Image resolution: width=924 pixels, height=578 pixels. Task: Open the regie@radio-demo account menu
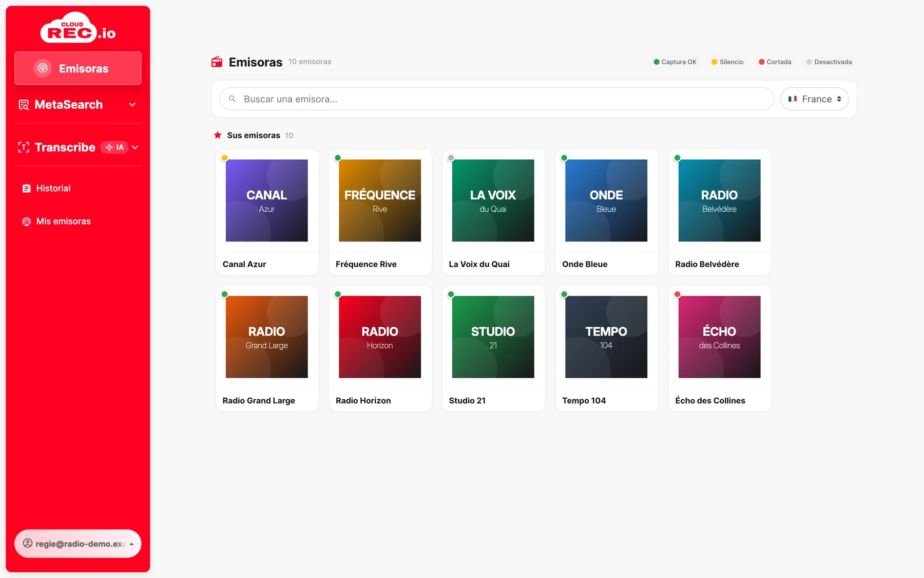[78, 544]
